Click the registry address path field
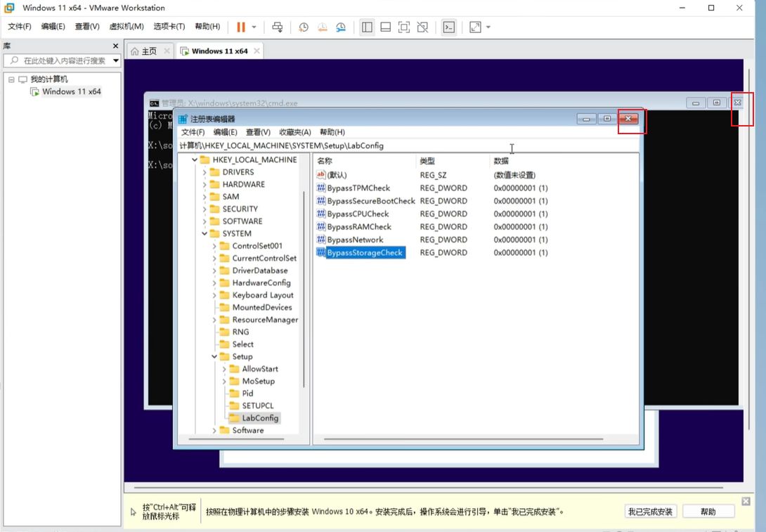This screenshot has height=532, width=766. [x=408, y=145]
